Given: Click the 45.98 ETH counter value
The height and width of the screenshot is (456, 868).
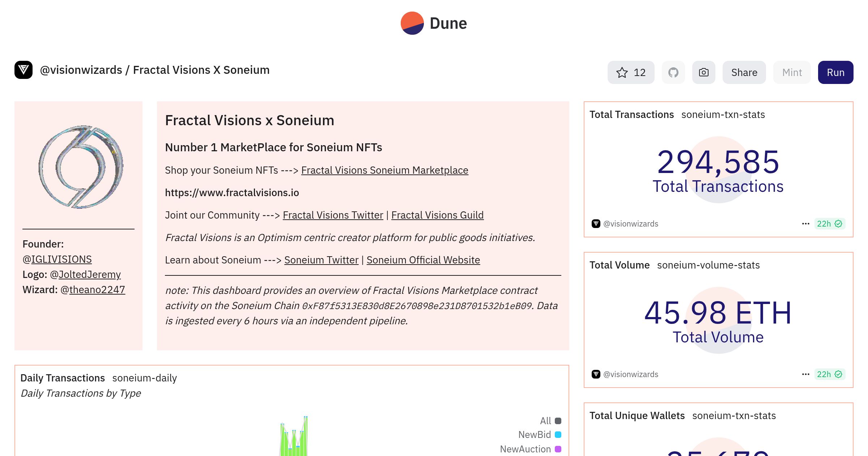Looking at the screenshot, I should [718, 313].
